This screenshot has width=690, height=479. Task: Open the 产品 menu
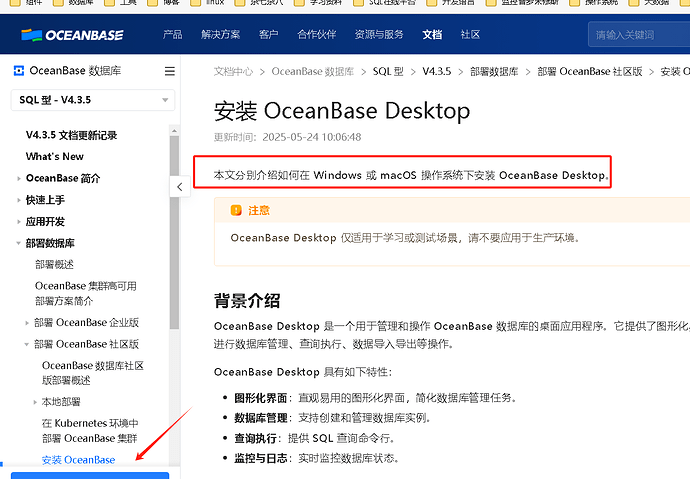coord(172,34)
